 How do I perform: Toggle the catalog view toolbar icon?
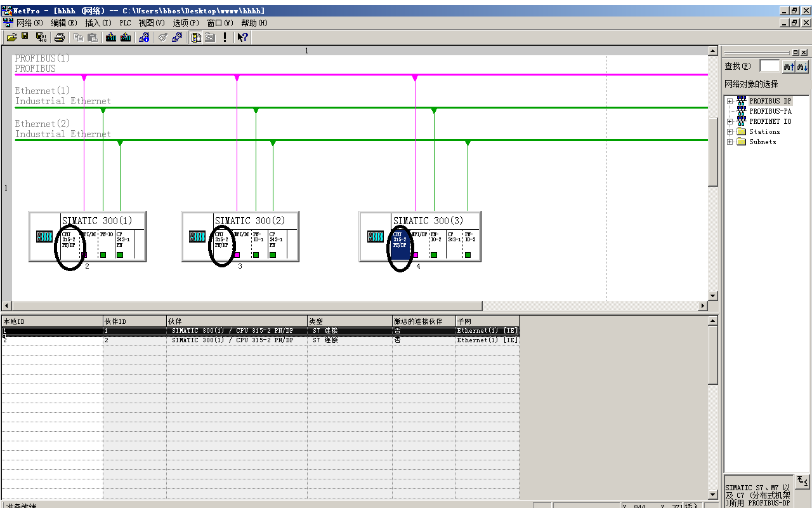click(x=196, y=37)
